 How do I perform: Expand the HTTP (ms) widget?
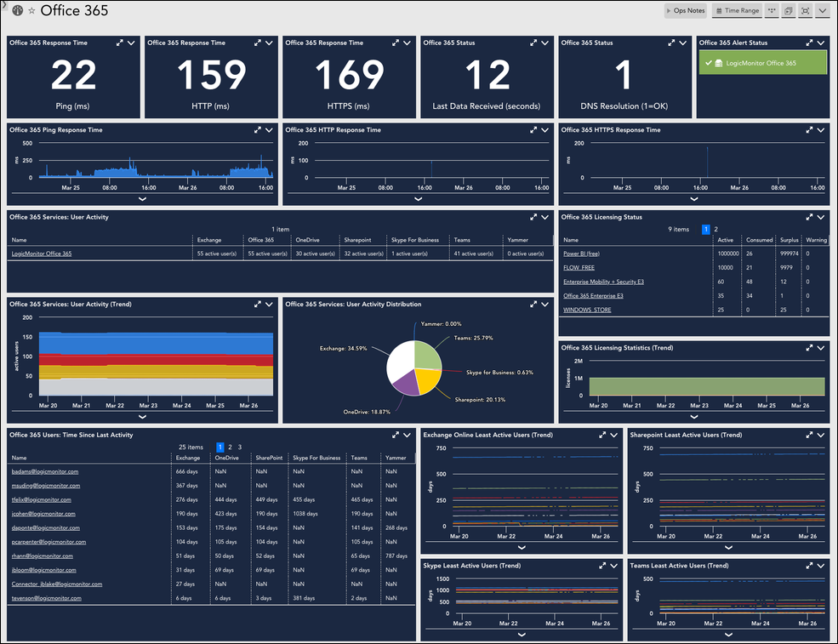[258, 43]
